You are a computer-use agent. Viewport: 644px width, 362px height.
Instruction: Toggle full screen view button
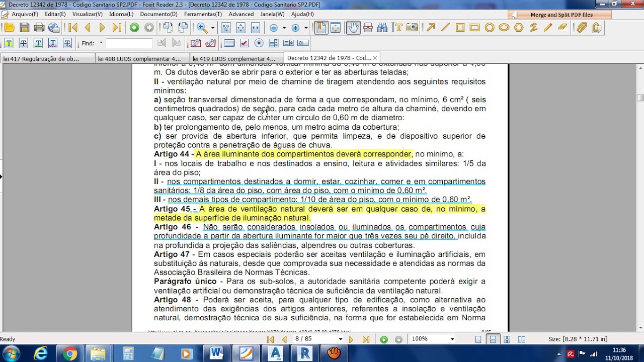[336, 28]
